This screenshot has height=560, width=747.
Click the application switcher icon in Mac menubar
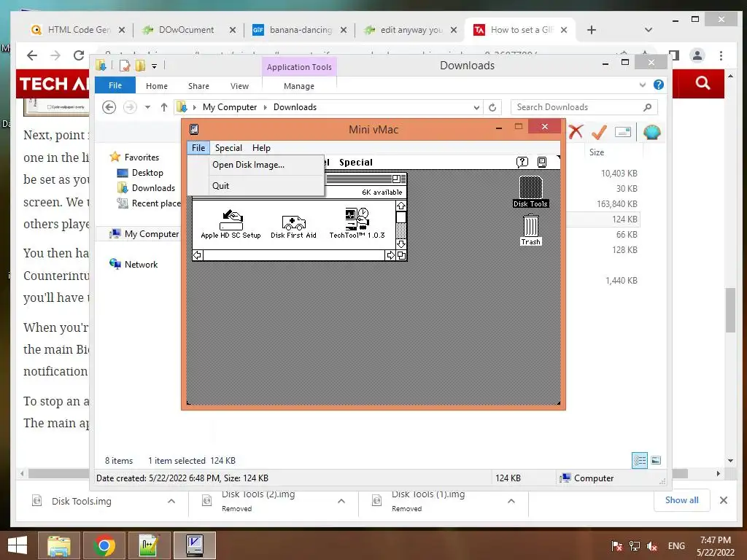[542, 163]
